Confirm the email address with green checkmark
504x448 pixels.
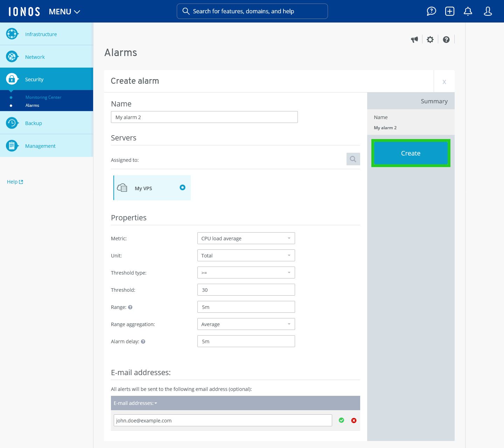341,420
